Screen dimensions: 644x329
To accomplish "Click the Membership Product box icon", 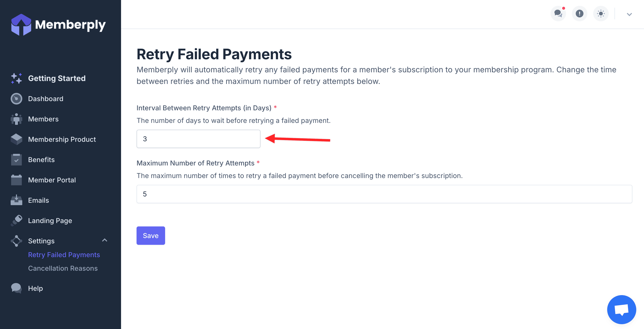I will tap(16, 139).
